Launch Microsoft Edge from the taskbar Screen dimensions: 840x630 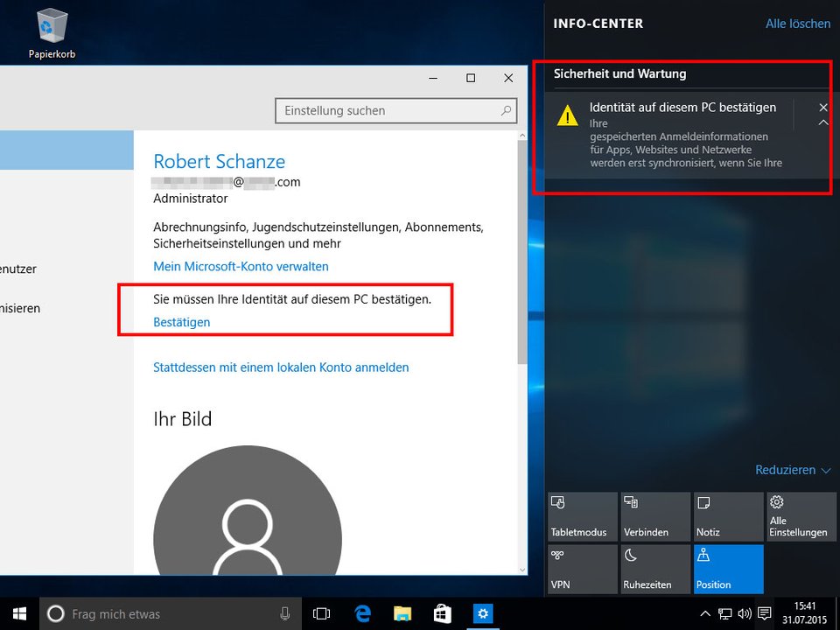point(361,612)
